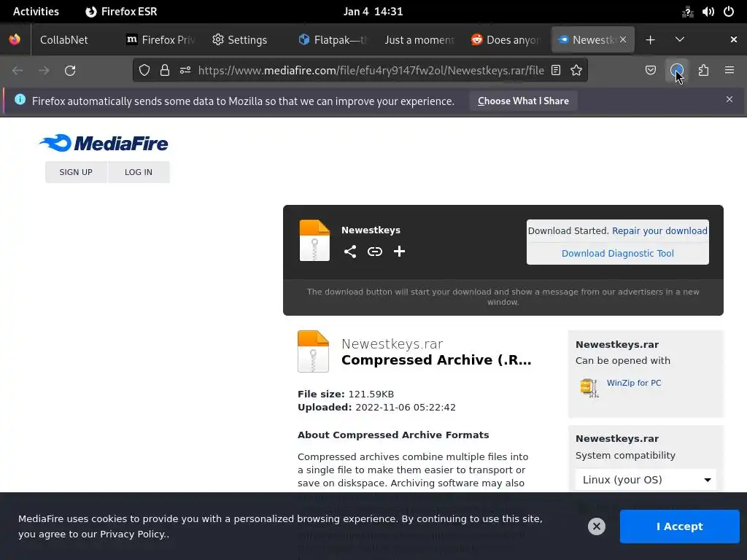Copy link icon for Newestkeys
The width and height of the screenshot is (747, 560).
[x=375, y=252]
